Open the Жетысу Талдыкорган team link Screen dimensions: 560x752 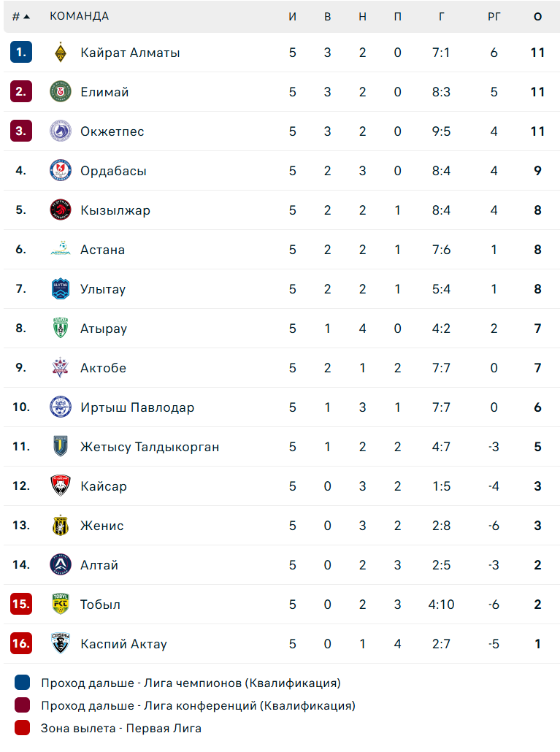click(150, 447)
